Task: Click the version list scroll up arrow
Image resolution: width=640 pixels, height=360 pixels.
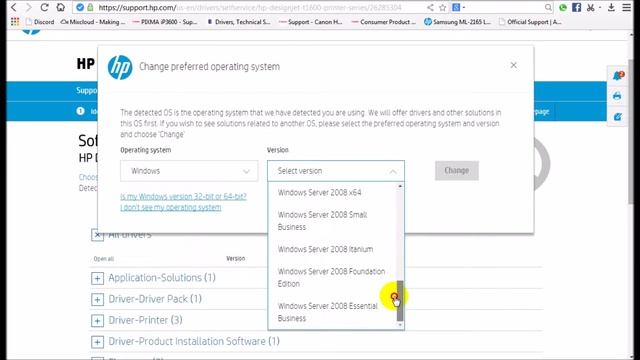Action: [x=400, y=186]
